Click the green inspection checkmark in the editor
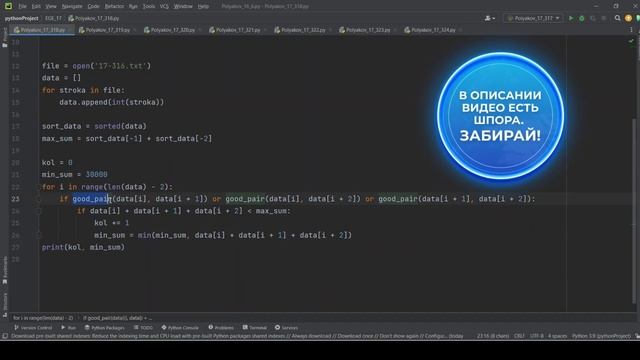The height and width of the screenshot is (360, 640). coord(631,41)
